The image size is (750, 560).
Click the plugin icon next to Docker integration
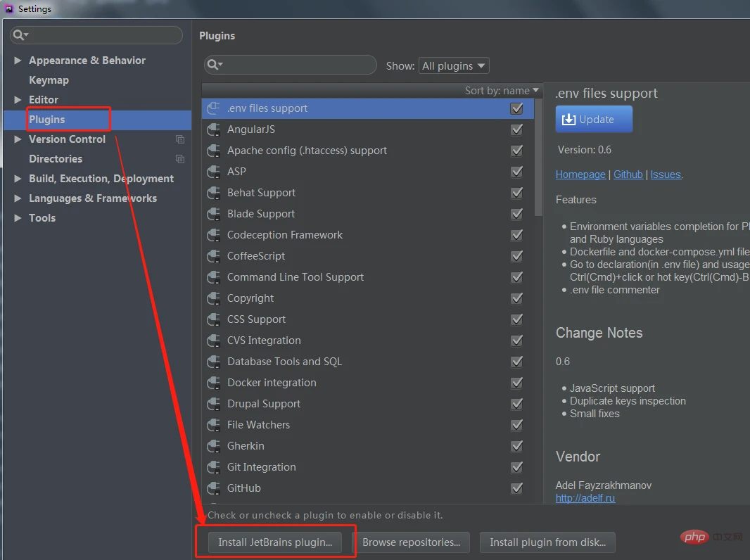[x=213, y=383]
